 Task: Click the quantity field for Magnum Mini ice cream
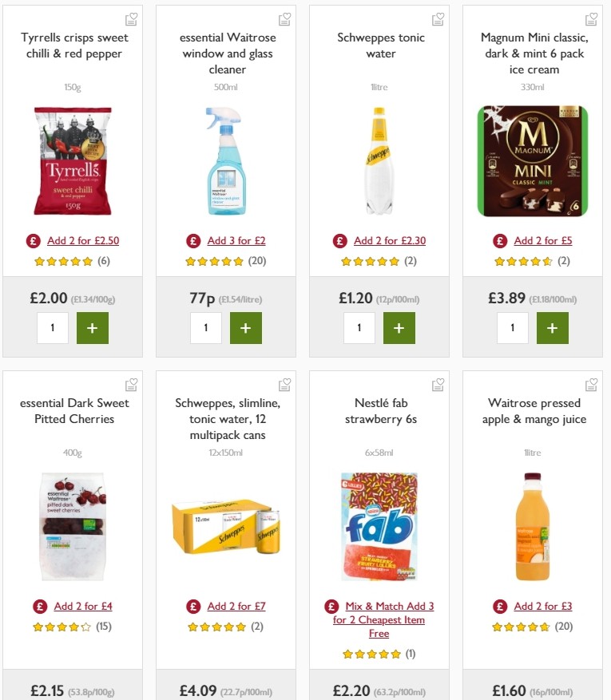pos(512,327)
